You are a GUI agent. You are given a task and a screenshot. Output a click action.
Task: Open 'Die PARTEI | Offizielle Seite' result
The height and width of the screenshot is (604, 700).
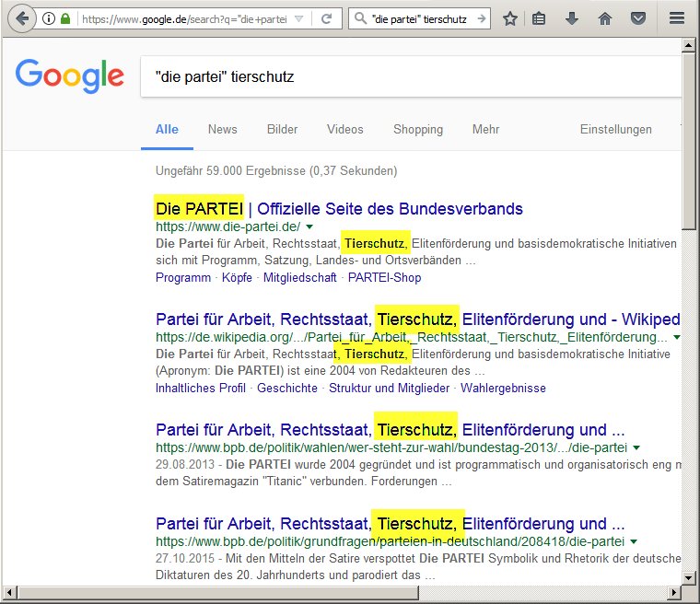(339, 209)
